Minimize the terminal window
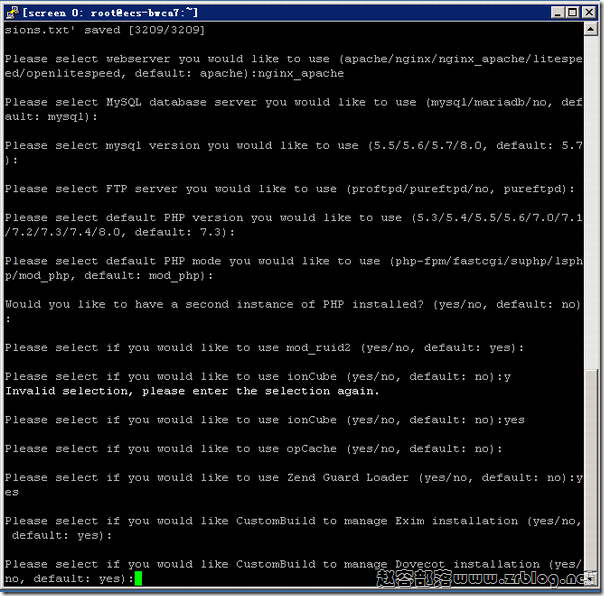This screenshot has height=596, width=604. 557,13
